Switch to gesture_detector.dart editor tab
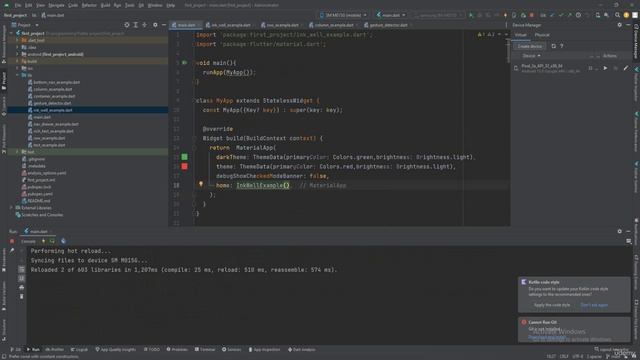Image resolution: width=640 pixels, height=360 pixels. [x=388, y=25]
